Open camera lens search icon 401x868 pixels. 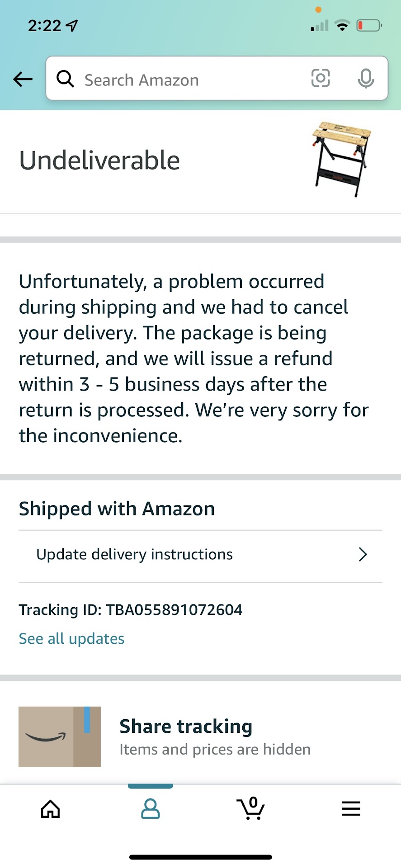321,79
